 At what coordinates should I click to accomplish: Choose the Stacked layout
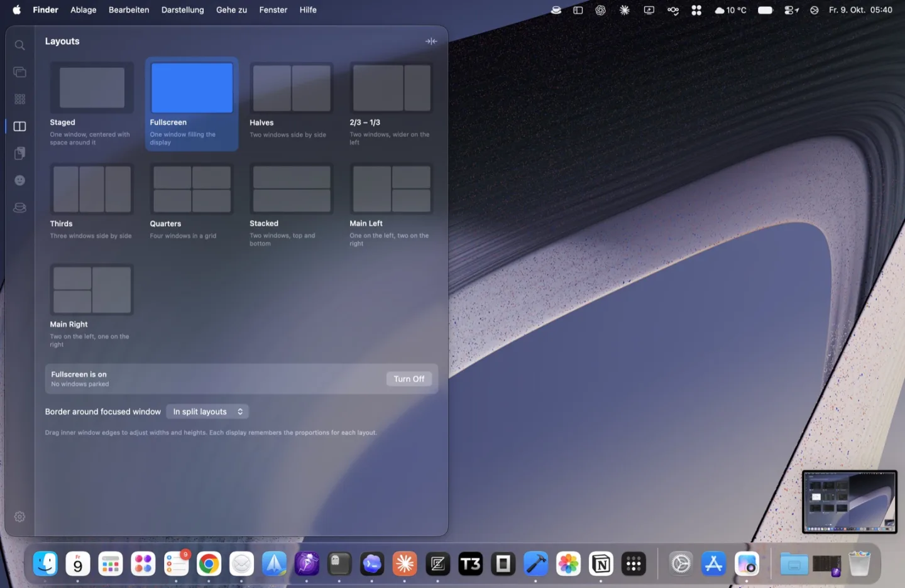pos(292,205)
